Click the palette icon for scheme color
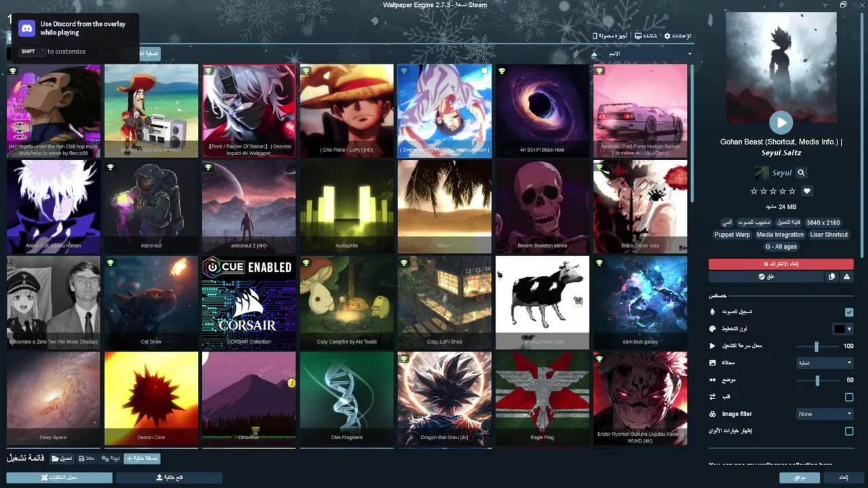The height and width of the screenshot is (488, 868). 712,329
